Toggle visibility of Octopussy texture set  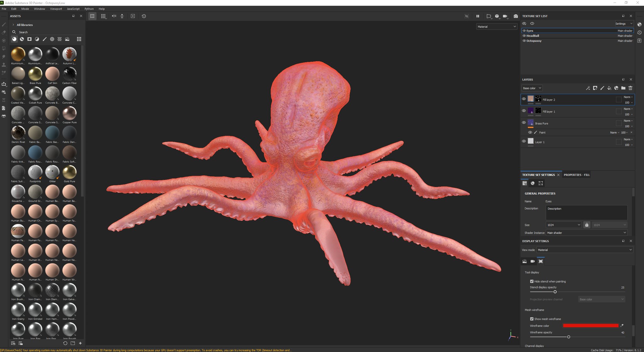(x=524, y=41)
